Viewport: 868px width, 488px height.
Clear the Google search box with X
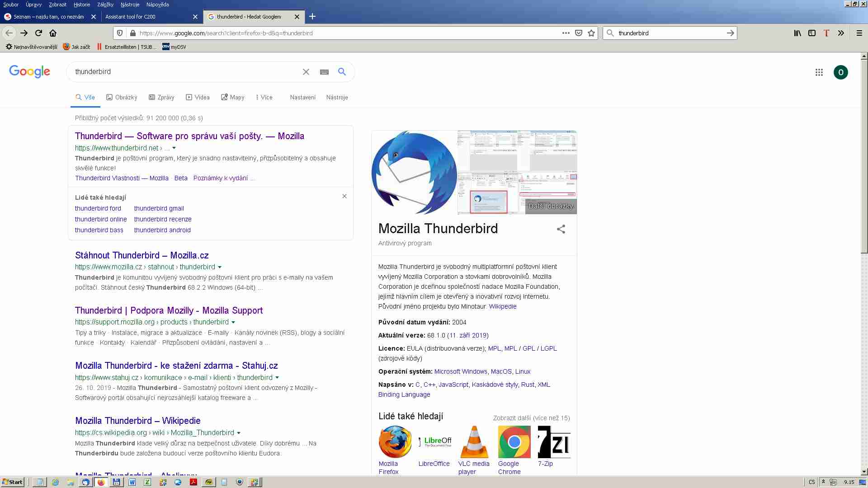click(x=306, y=72)
